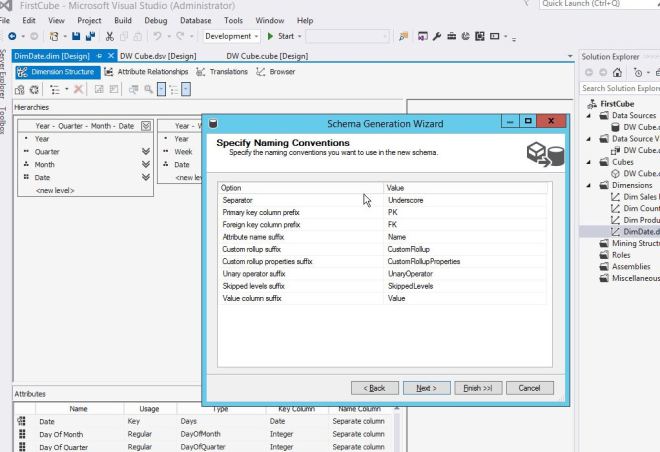The width and height of the screenshot is (660, 452).
Task: Click the Cut scissors icon in toolbar
Action: click(108, 36)
